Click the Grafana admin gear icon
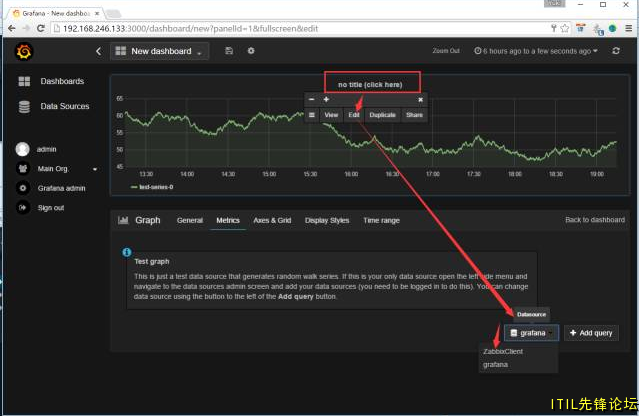The width and height of the screenshot is (639, 416). click(23, 188)
